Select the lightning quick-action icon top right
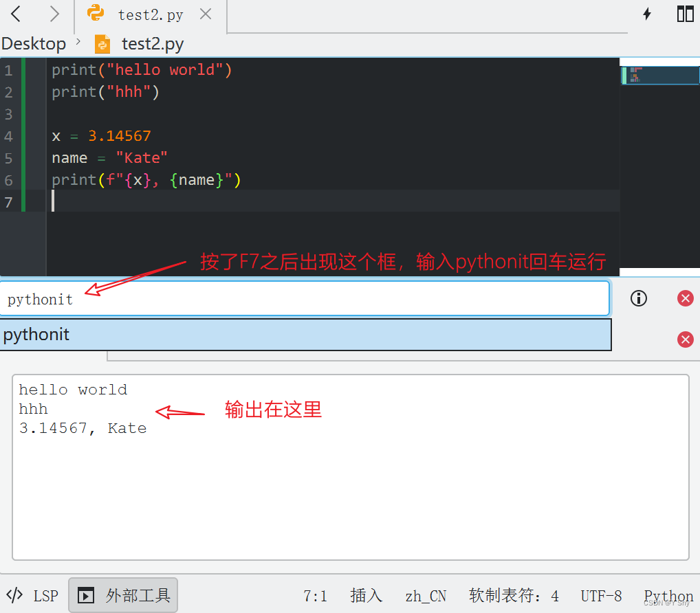 [x=646, y=13]
